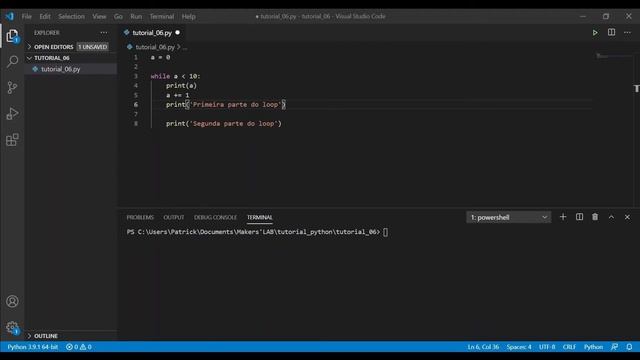Run Python file with play button

tap(595, 33)
